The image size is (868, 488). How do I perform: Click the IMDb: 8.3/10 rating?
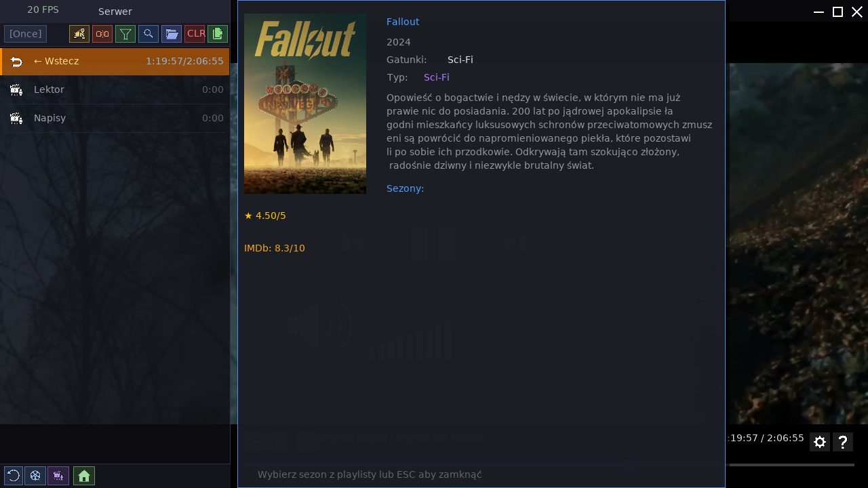pos(275,248)
